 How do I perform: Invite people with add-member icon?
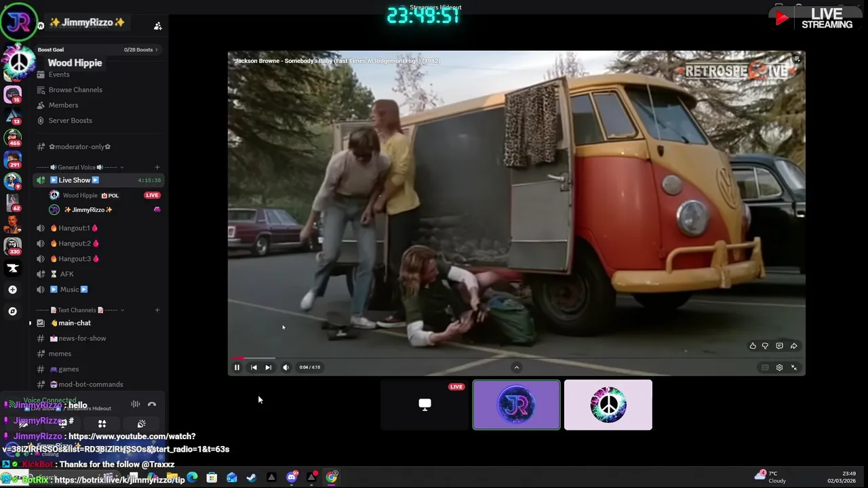(x=157, y=26)
